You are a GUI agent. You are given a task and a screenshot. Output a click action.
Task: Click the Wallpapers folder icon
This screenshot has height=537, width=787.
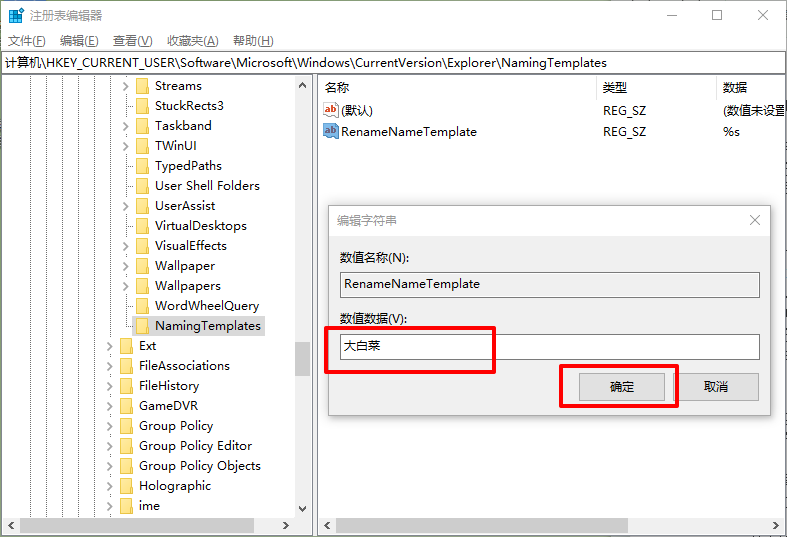pos(142,286)
